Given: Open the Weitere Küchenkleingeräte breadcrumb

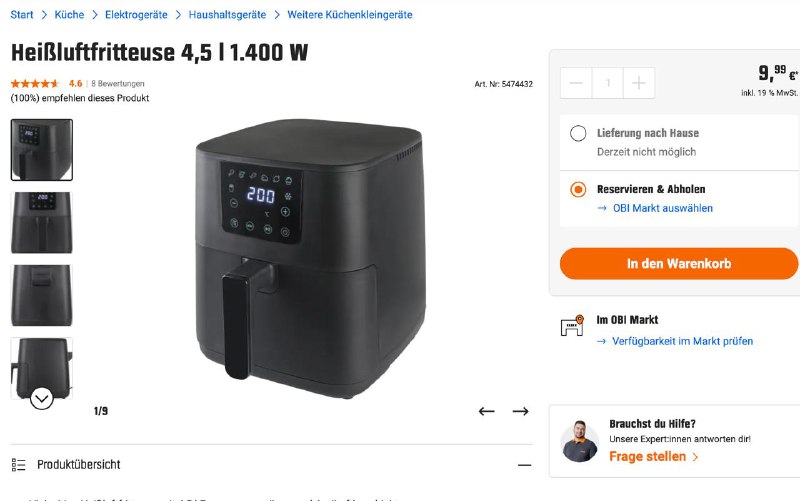Looking at the screenshot, I should pos(349,15).
